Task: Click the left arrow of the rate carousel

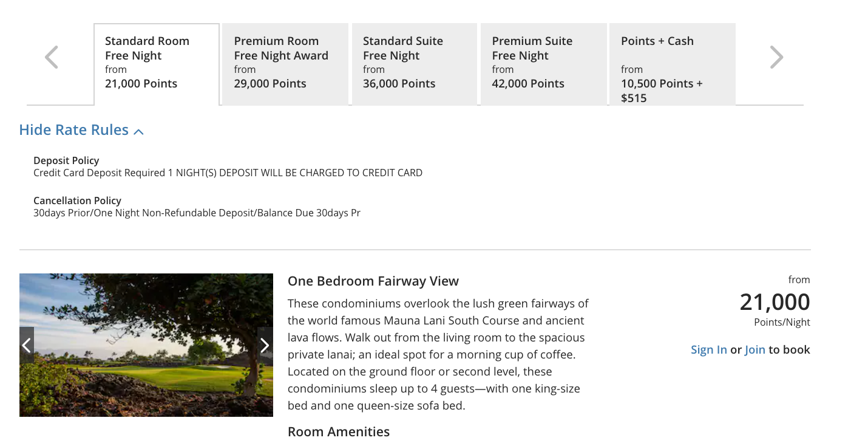Action: coord(52,58)
